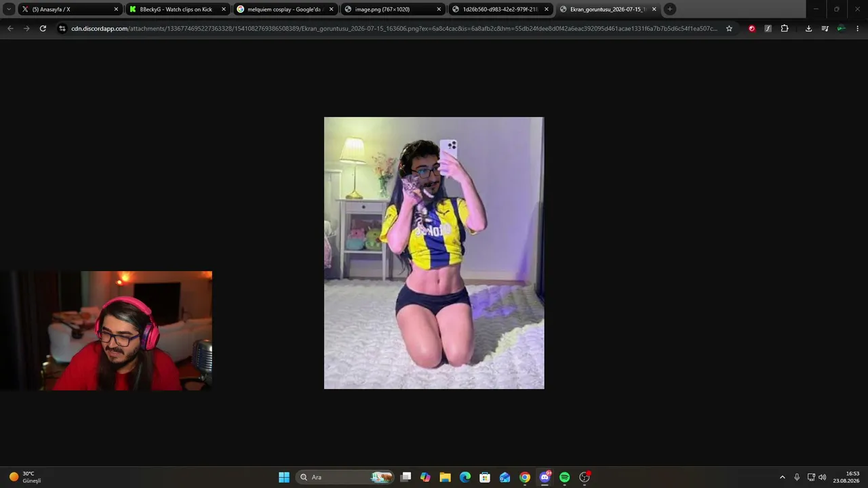Go forward to the next page
Viewport: 868px width, 488px height.
(26, 28)
